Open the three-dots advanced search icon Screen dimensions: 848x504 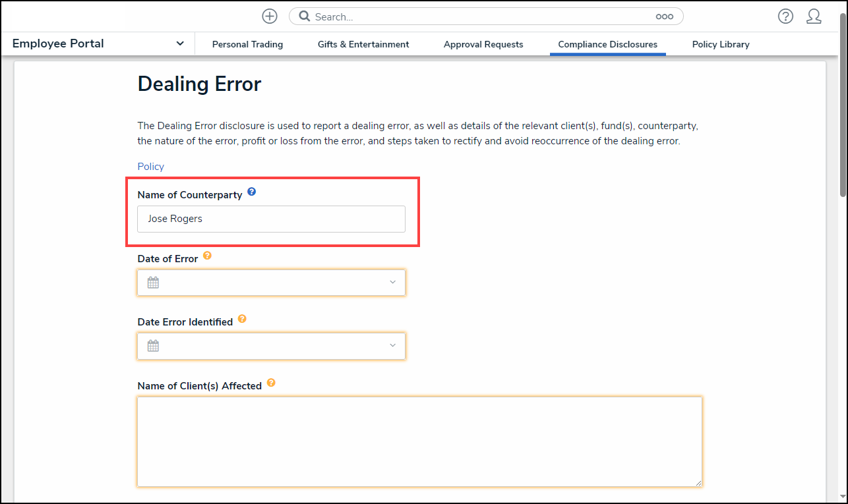click(x=664, y=16)
